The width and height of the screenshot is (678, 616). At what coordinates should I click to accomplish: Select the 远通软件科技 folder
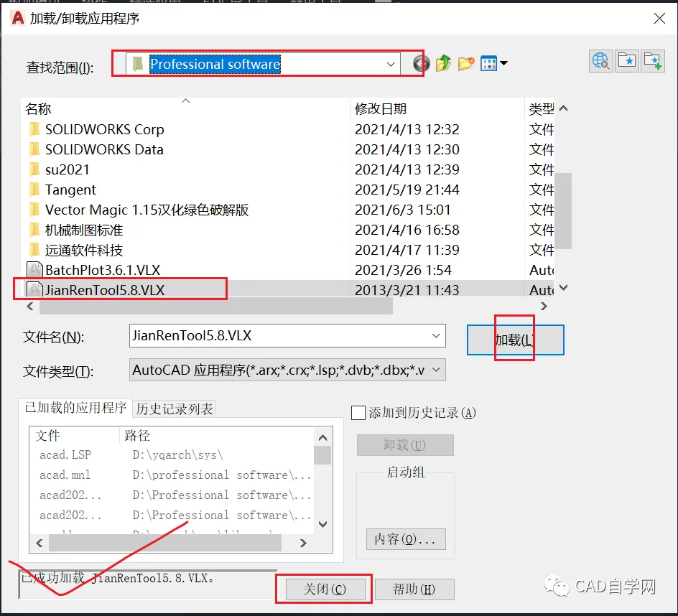[84, 251]
